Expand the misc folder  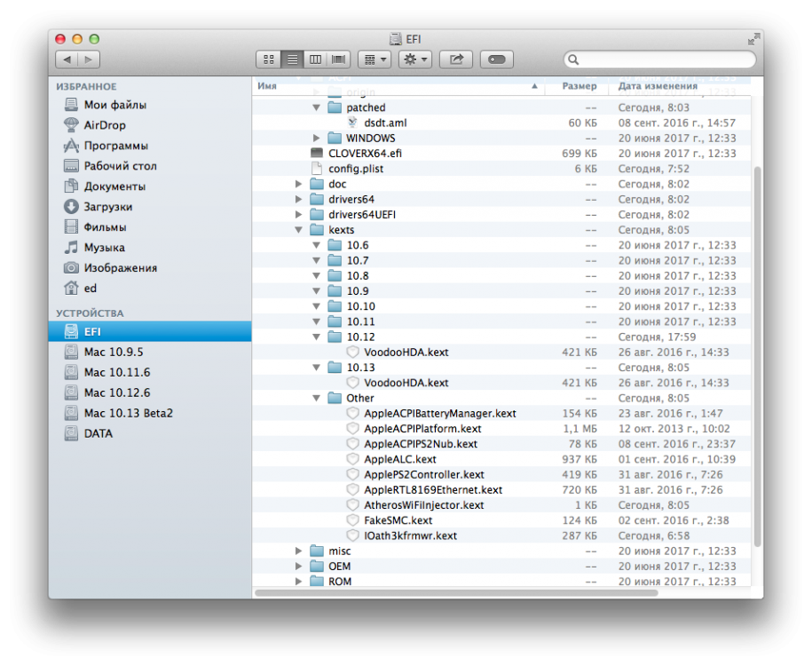pyautogui.click(x=298, y=551)
